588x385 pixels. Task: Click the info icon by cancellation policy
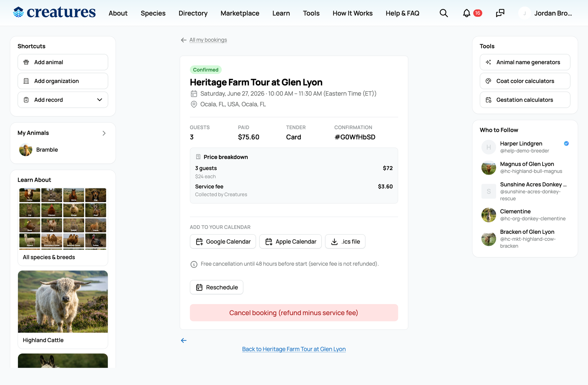click(194, 264)
